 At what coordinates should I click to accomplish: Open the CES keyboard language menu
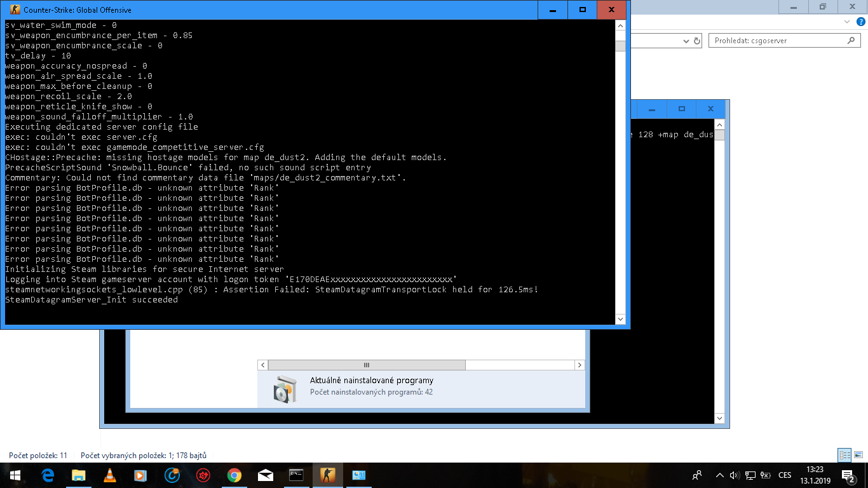(x=785, y=475)
